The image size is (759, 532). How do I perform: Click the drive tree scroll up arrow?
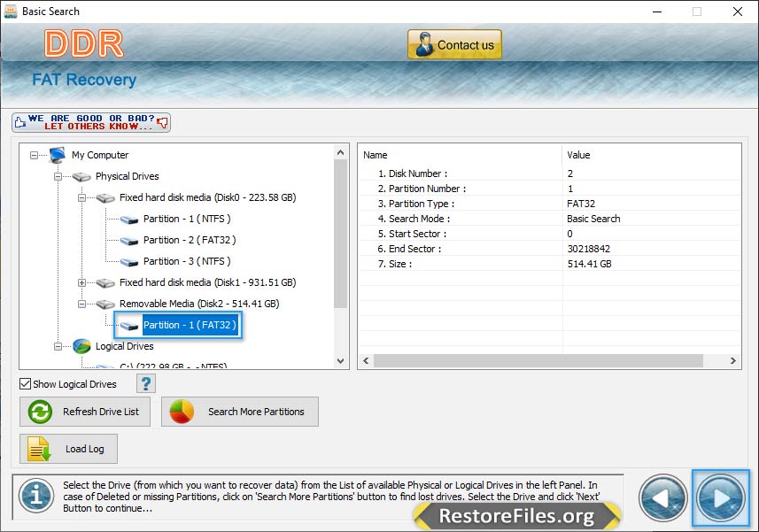pyautogui.click(x=341, y=152)
